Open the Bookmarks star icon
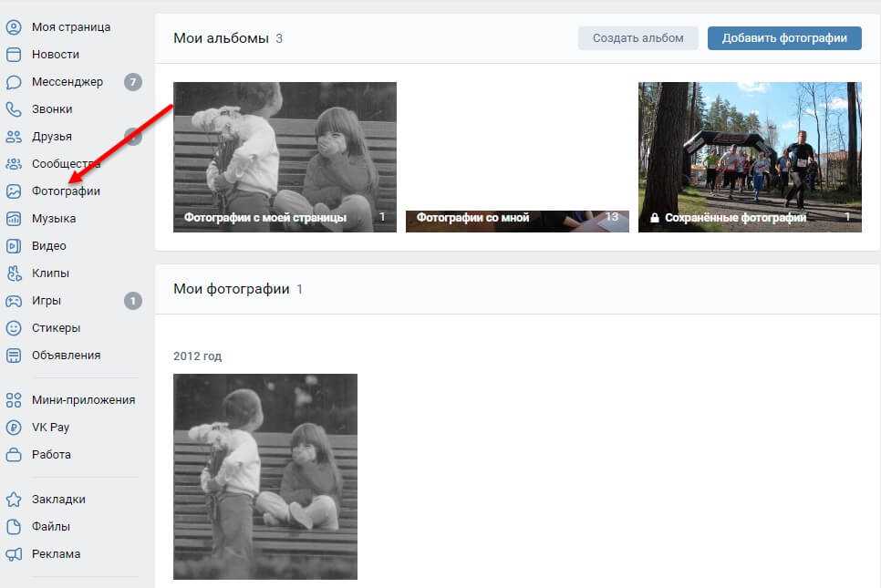Viewport: 881px width, 588px height. (14, 500)
